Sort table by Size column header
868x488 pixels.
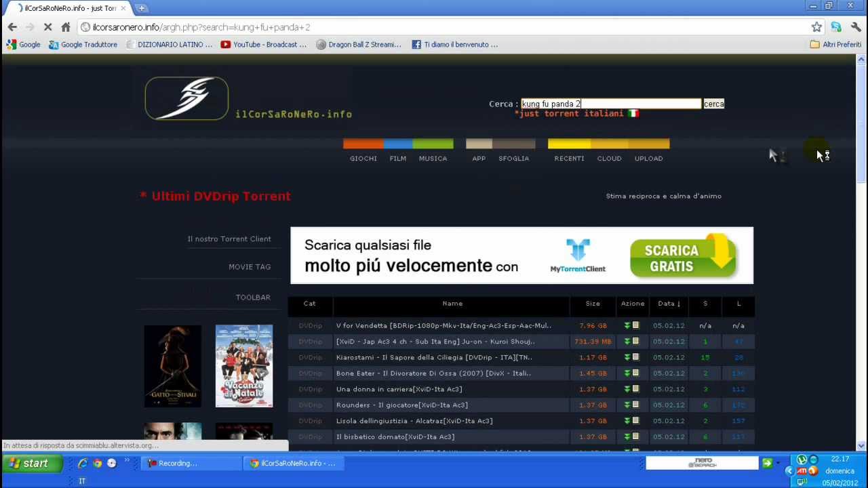(x=593, y=304)
